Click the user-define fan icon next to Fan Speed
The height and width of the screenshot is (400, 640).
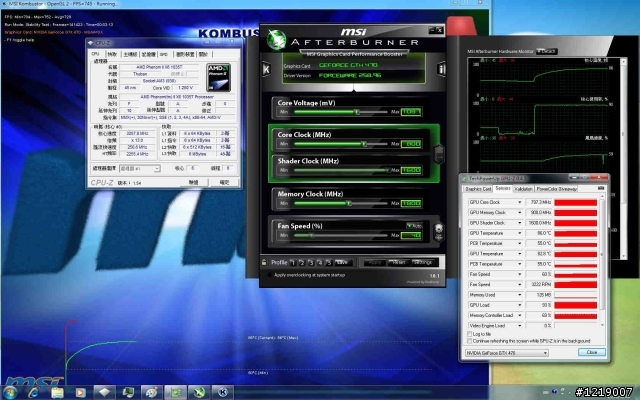click(438, 232)
